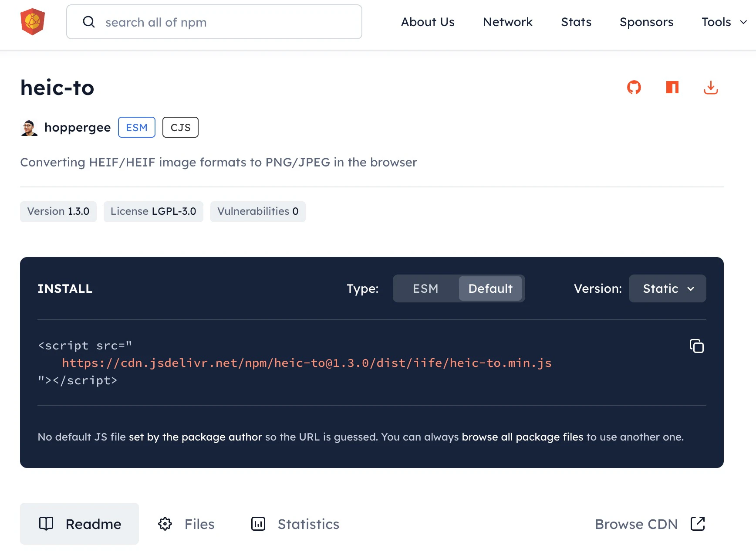This screenshot has height=556, width=756.
Task: Click 'set by the package author' link
Action: click(196, 437)
